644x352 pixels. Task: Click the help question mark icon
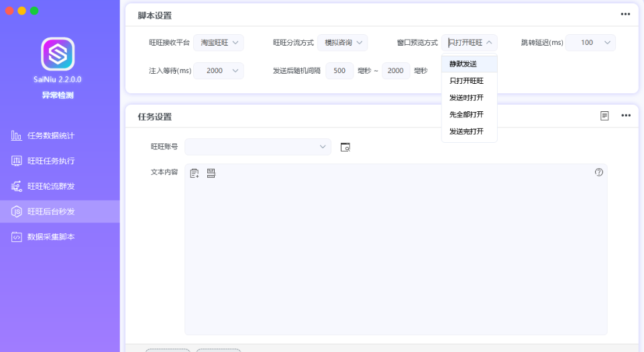point(599,172)
